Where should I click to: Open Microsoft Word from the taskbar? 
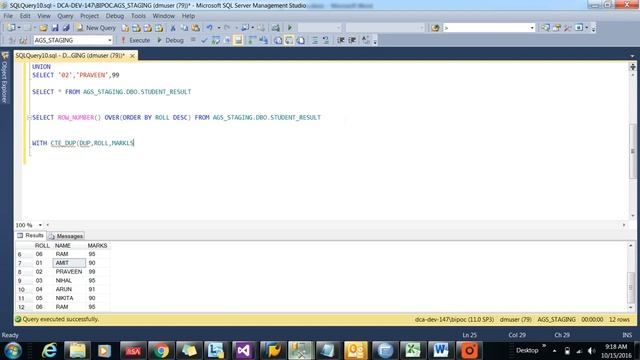coord(441,351)
